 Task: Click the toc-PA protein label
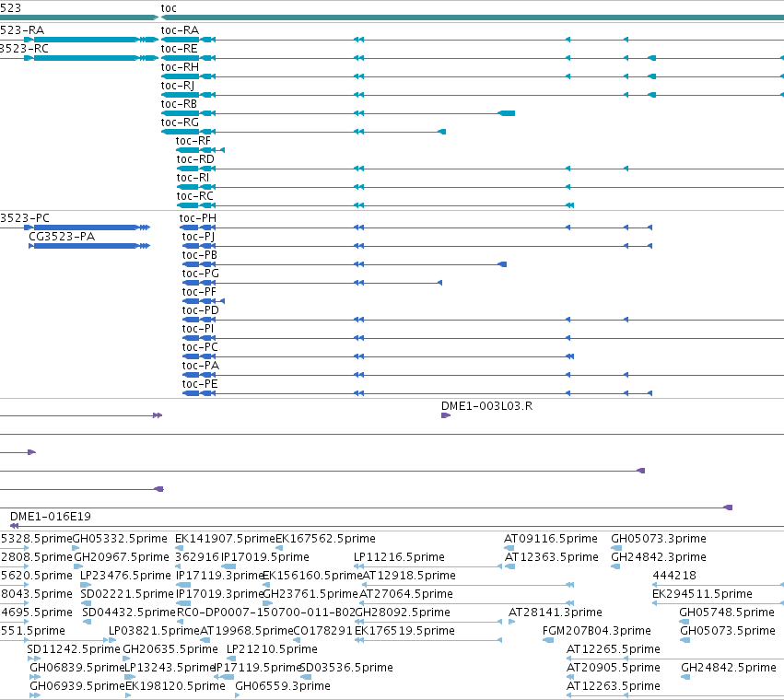pos(201,366)
